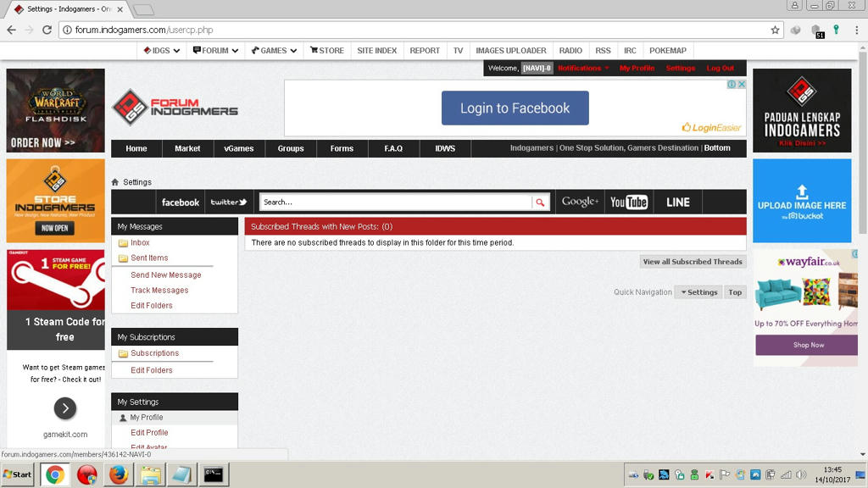Screen dimensions: 868x488
Task: Open the YouTube social link
Action: coord(629,202)
